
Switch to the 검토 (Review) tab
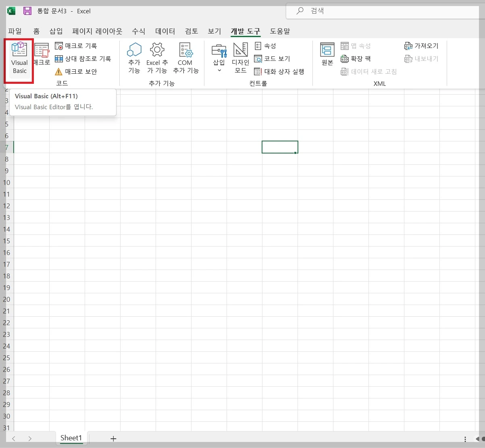[192, 31]
